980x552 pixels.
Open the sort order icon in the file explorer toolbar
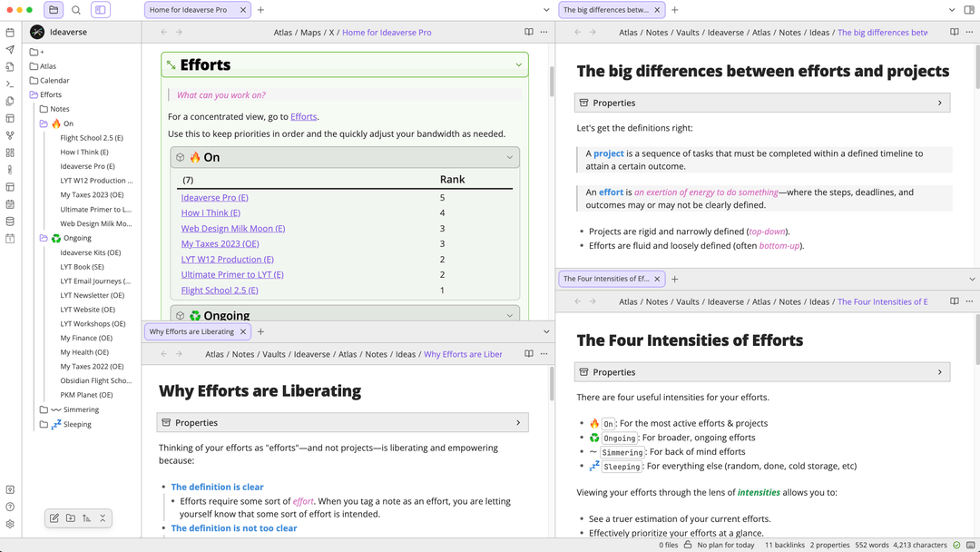86,518
